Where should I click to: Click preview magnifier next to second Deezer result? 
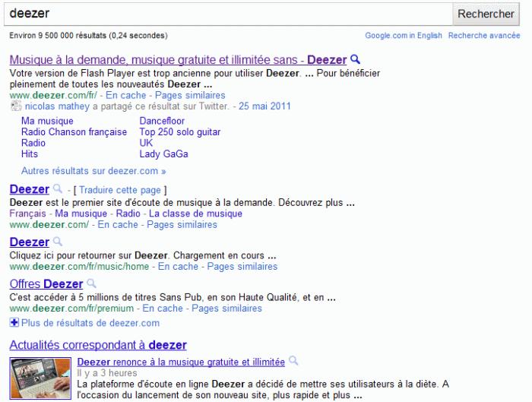(x=57, y=189)
